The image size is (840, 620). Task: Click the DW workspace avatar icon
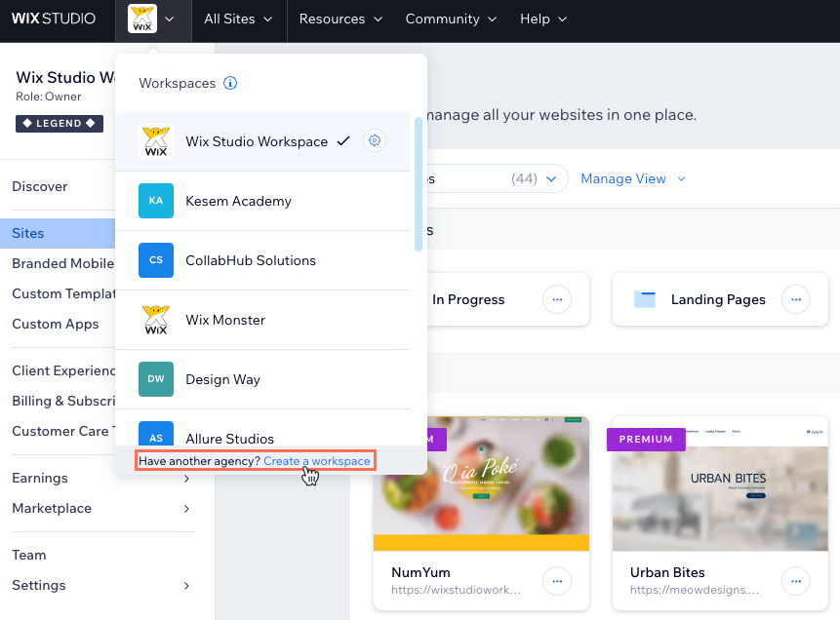click(x=156, y=379)
